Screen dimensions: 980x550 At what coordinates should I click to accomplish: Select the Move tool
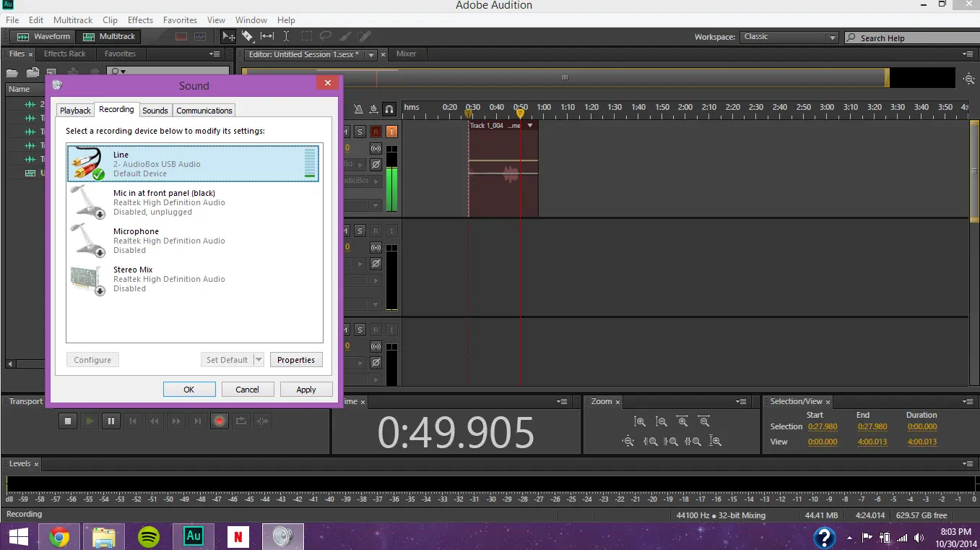pyautogui.click(x=229, y=36)
